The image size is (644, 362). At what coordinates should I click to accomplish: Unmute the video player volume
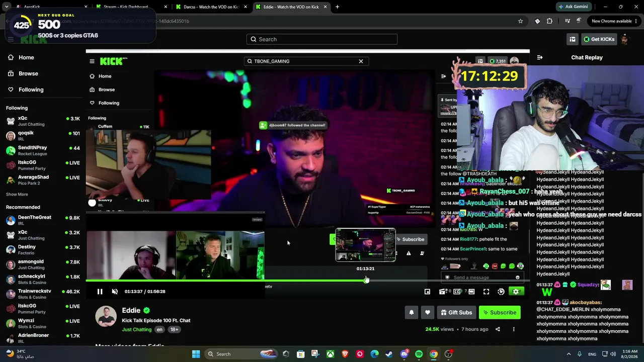point(115,292)
